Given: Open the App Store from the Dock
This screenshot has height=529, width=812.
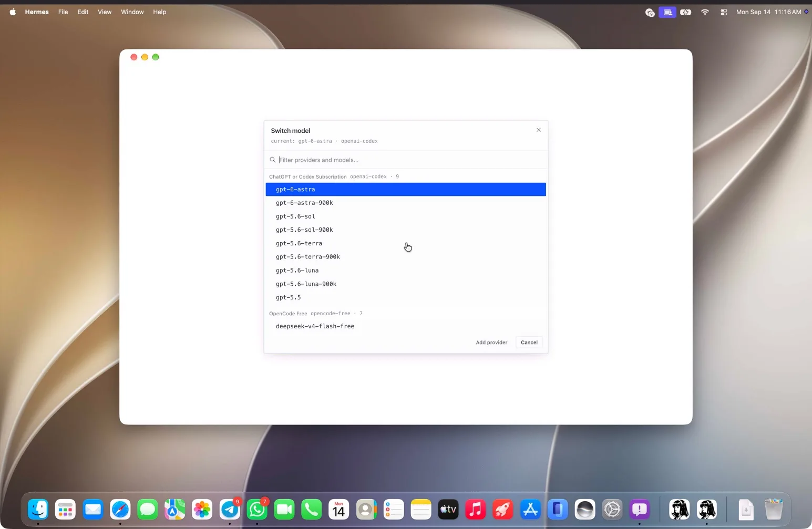Looking at the screenshot, I should [530, 509].
